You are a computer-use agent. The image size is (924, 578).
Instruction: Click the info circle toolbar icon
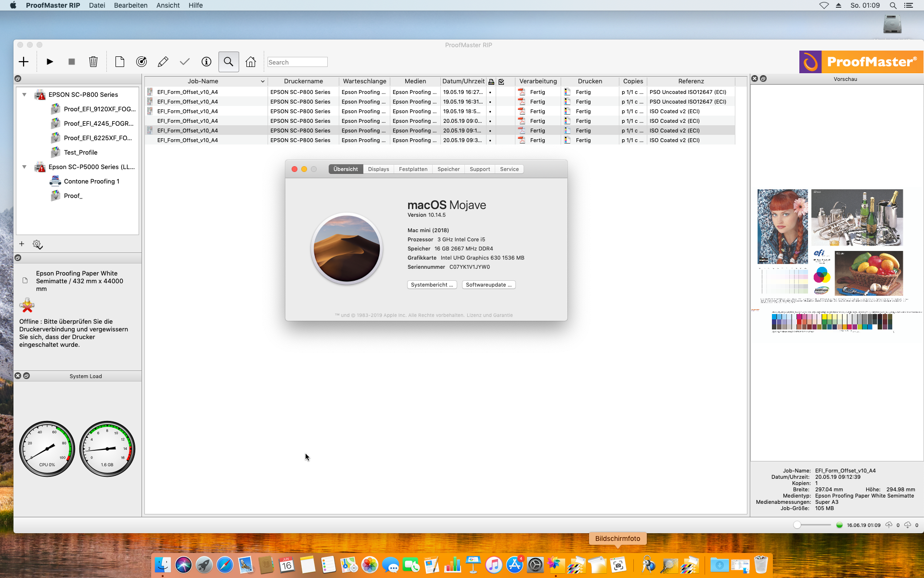coord(206,62)
